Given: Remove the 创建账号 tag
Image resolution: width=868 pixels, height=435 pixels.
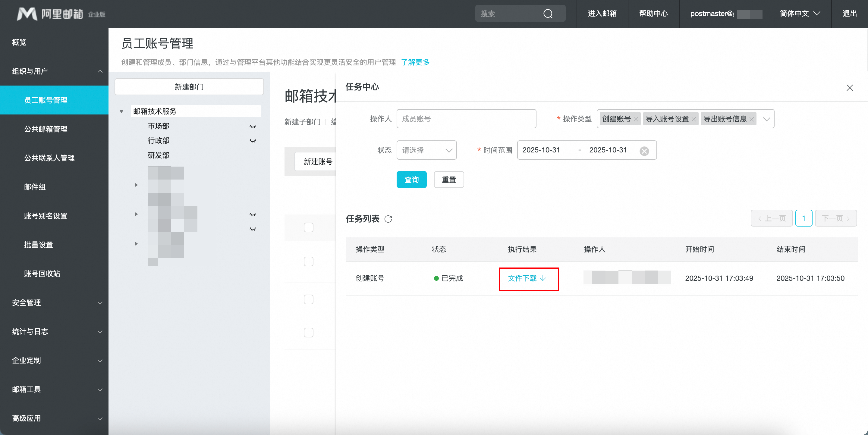Looking at the screenshot, I should pyautogui.click(x=636, y=119).
